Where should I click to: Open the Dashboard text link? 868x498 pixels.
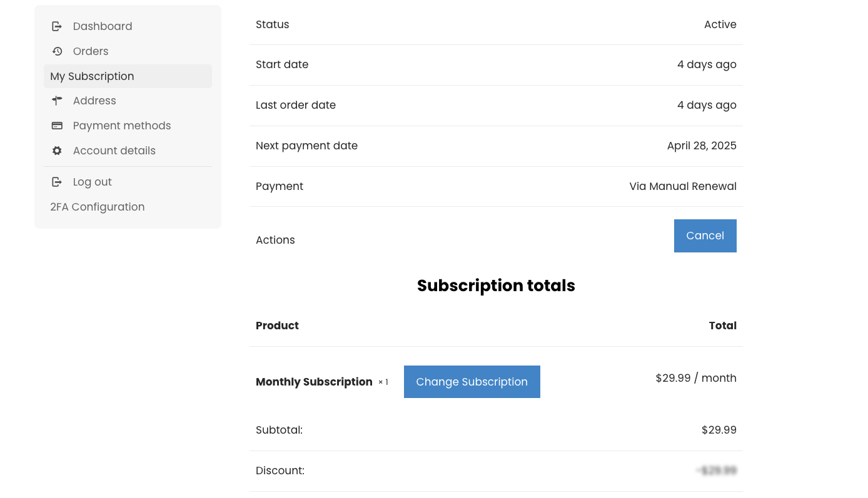click(103, 26)
